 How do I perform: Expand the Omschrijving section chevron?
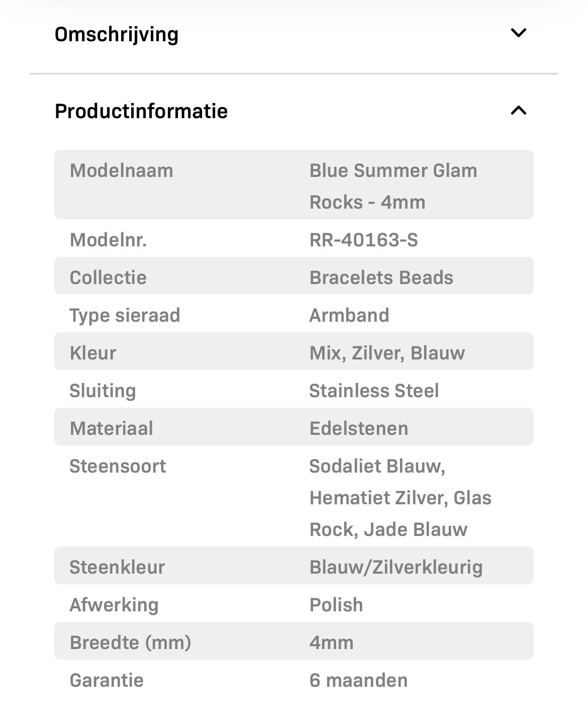click(x=518, y=33)
